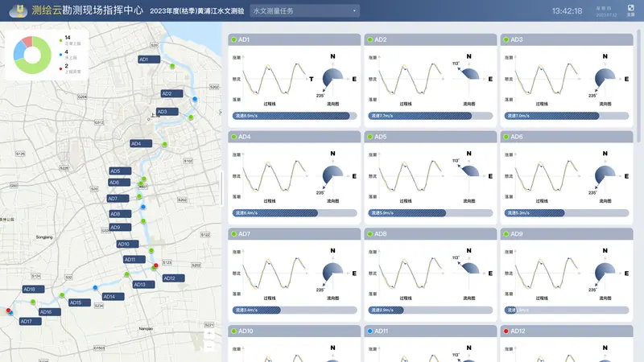Image resolution: width=644 pixels, height=362 pixels.
Task: Pick the AD18 map label
Action: click(x=33, y=290)
